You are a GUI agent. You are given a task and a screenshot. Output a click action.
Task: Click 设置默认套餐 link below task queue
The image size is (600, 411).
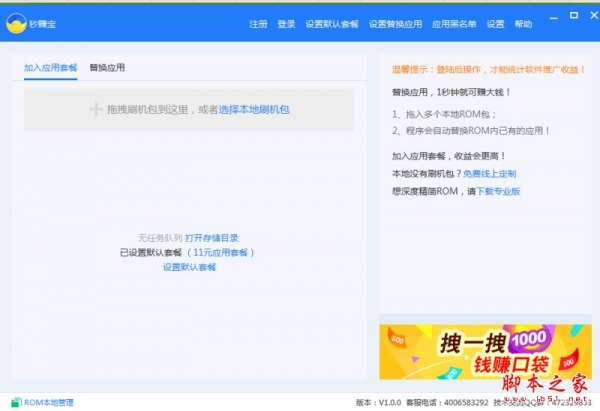tap(189, 267)
